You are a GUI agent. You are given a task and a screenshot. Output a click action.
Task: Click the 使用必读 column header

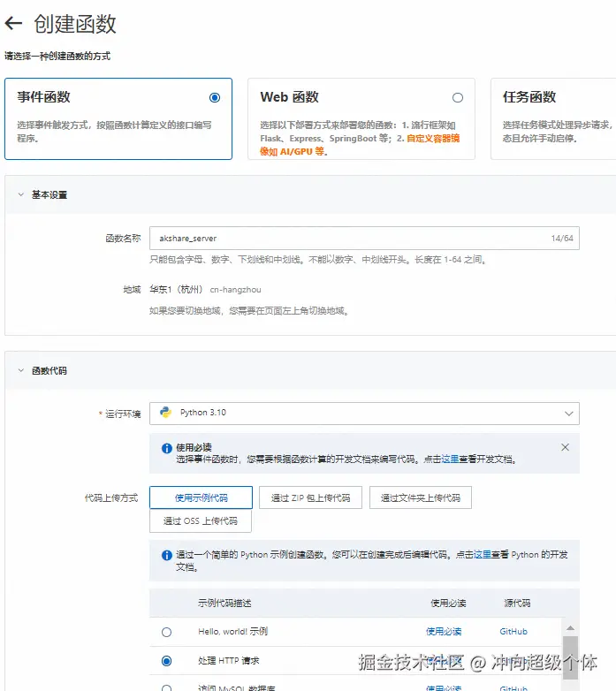tap(448, 603)
